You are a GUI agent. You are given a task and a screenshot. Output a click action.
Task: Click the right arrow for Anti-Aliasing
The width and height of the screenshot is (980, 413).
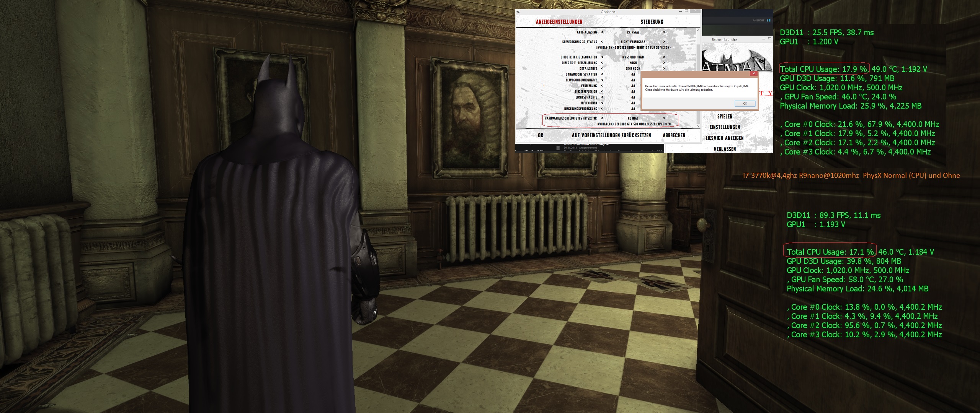point(664,33)
